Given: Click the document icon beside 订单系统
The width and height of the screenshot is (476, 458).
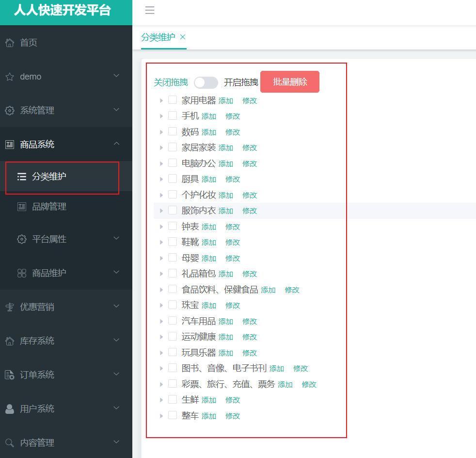Looking at the screenshot, I should 10,375.
